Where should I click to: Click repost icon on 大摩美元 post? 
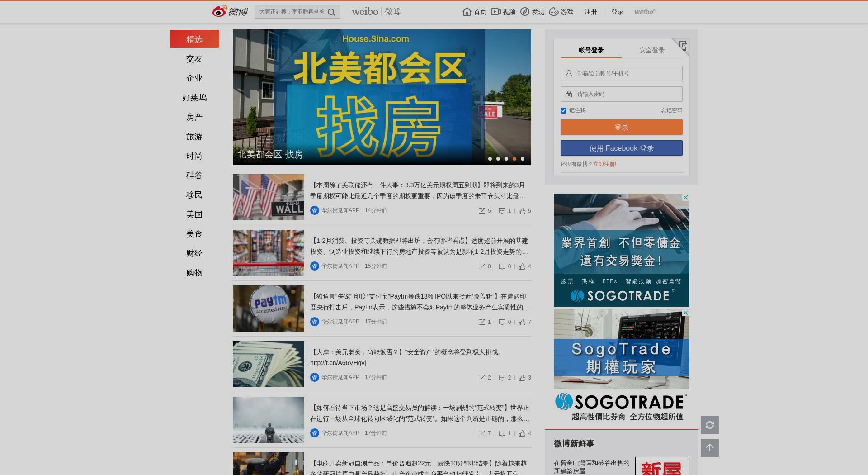[x=482, y=378]
